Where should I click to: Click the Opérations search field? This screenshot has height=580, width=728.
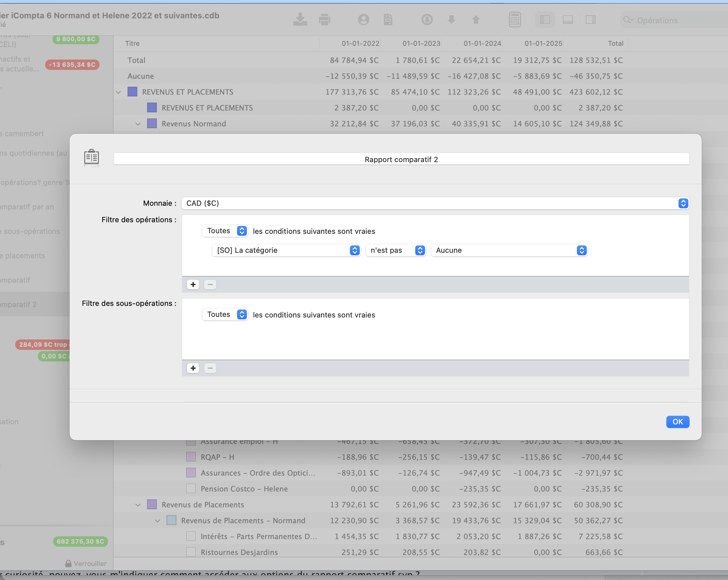tap(675, 20)
